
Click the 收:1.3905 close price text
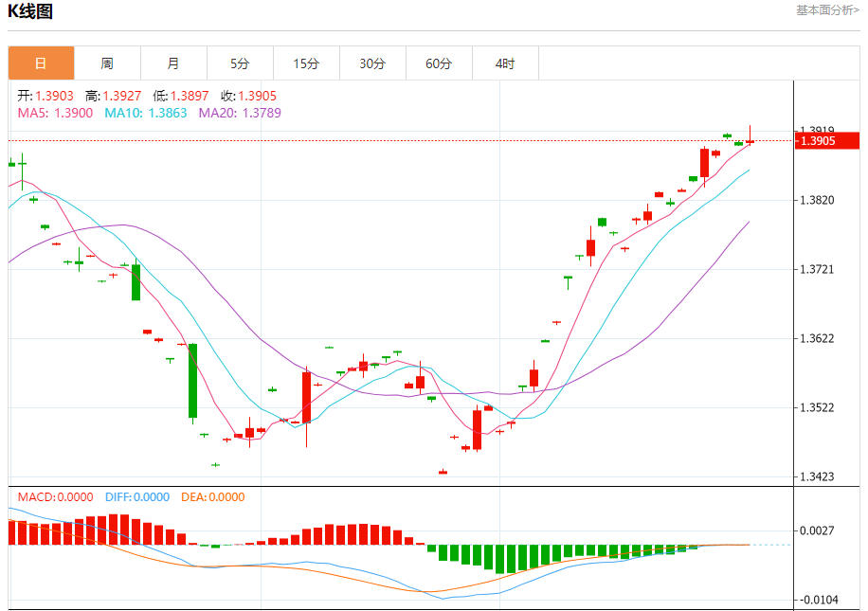pos(248,96)
